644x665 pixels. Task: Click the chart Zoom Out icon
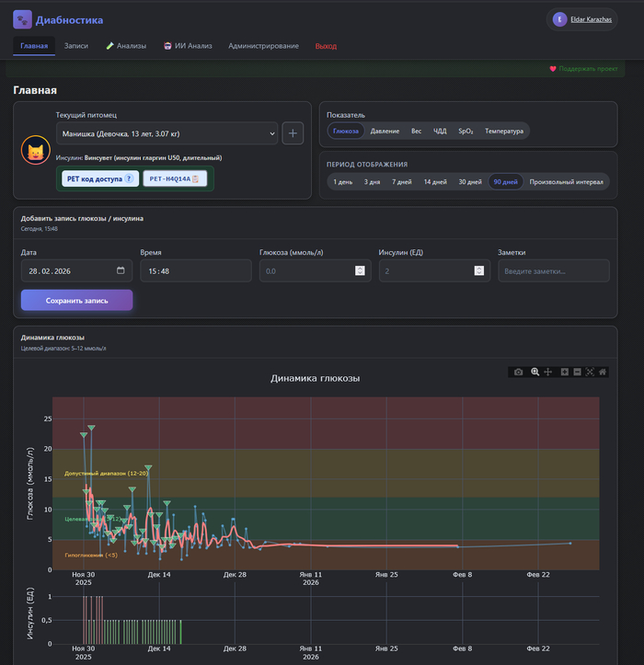coord(577,372)
